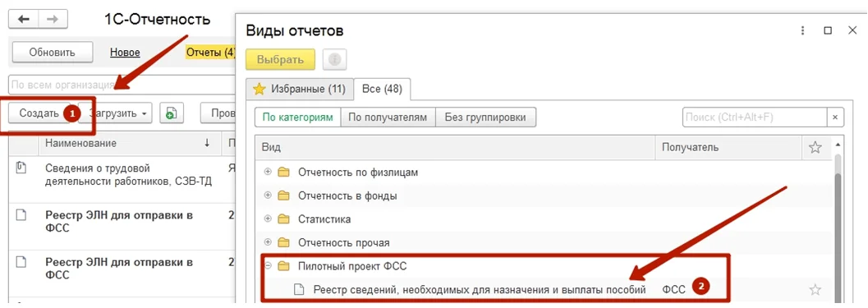Expand the Отчетность прочая folder
Image resolution: width=868 pixels, height=308 pixels.
pos(269,242)
